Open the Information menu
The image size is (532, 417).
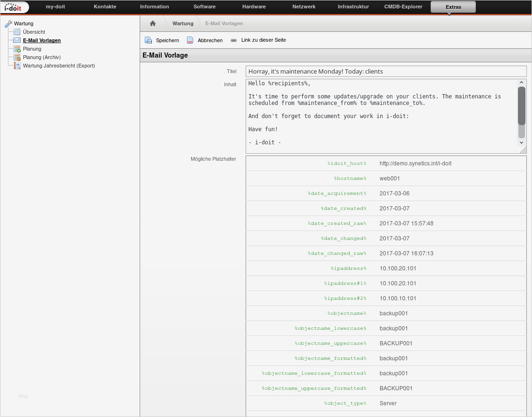154,7
